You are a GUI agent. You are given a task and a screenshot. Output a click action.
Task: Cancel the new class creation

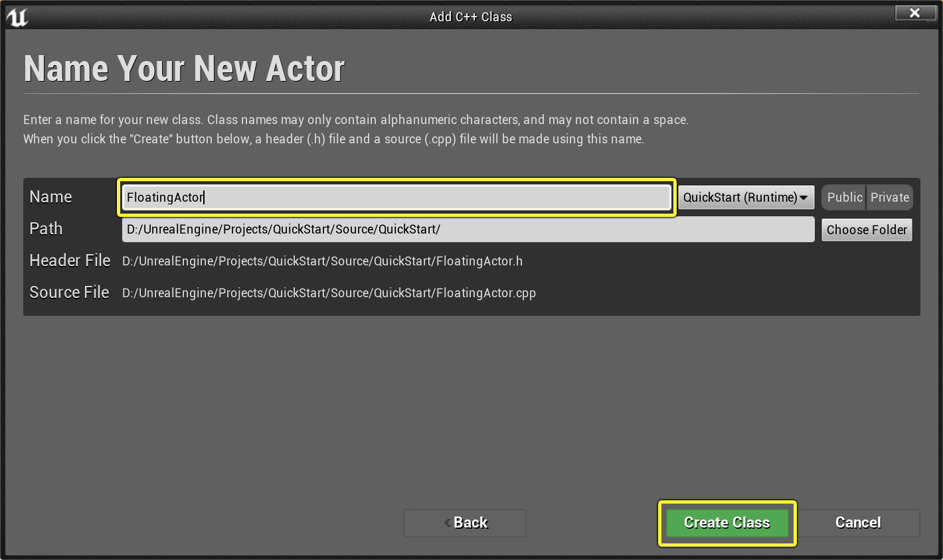[858, 523]
